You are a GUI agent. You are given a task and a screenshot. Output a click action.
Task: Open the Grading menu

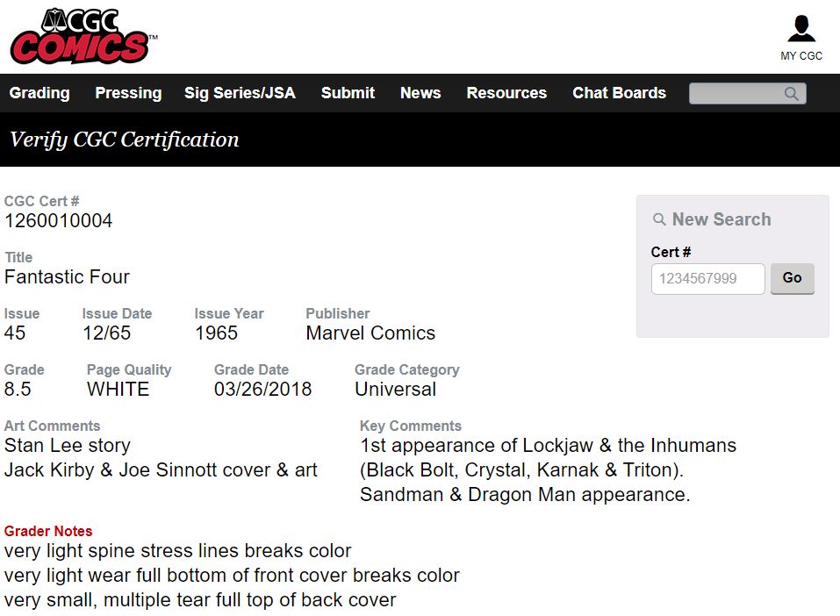click(39, 93)
